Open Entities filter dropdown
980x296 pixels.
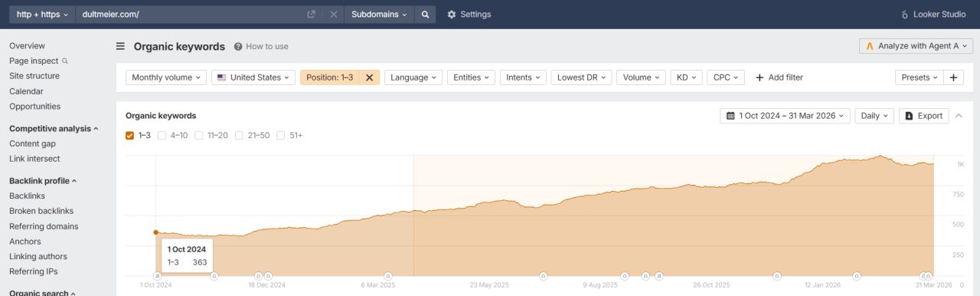(471, 77)
